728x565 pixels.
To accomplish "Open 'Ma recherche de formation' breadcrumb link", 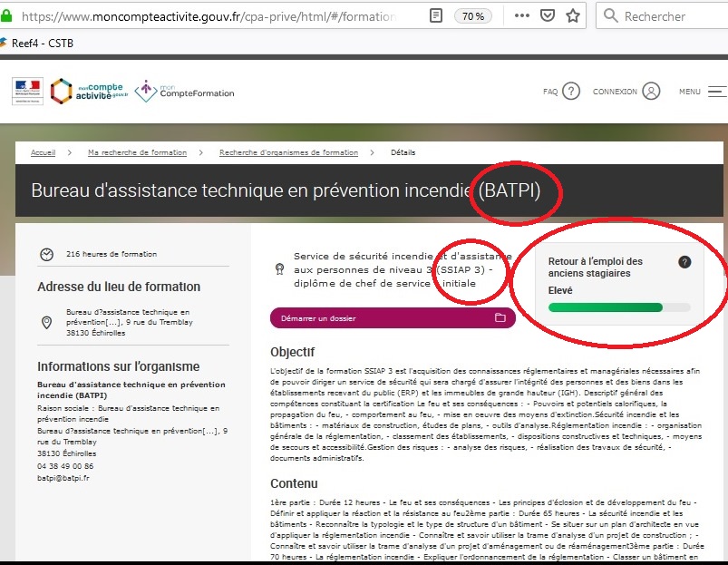I will [138, 152].
